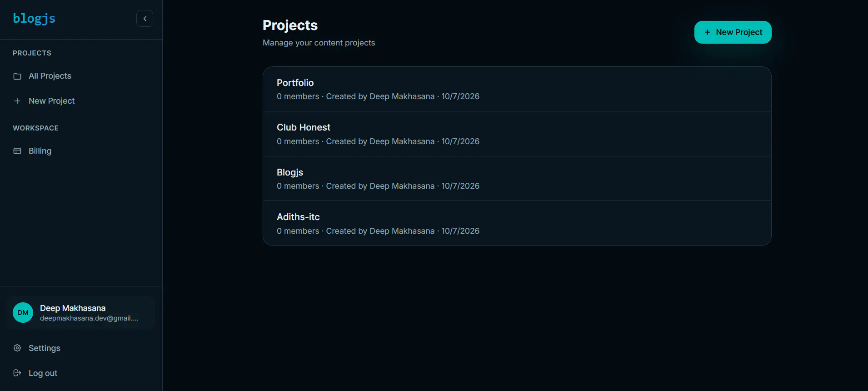The height and width of the screenshot is (391, 868).
Task: Click the Blogjs project's members and date line
Action: [x=378, y=186]
